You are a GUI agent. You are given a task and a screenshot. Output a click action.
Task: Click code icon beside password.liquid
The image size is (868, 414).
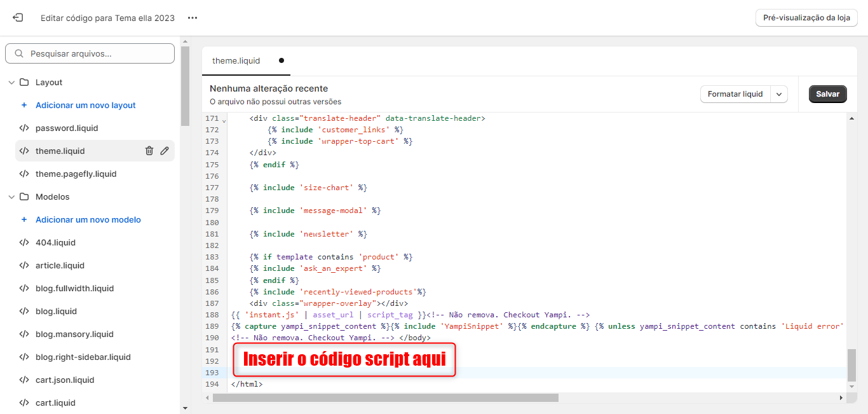[24, 128]
